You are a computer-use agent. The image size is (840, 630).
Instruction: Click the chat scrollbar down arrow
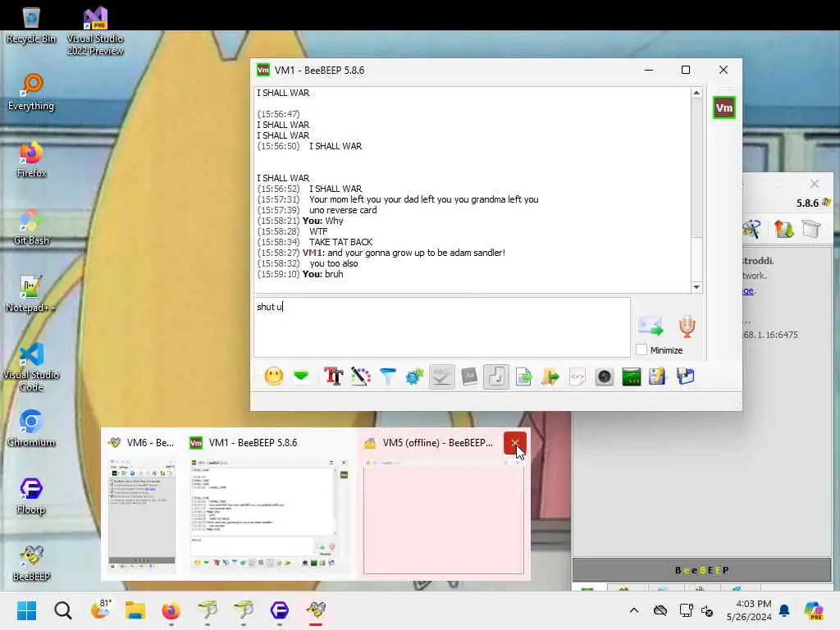click(696, 287)
